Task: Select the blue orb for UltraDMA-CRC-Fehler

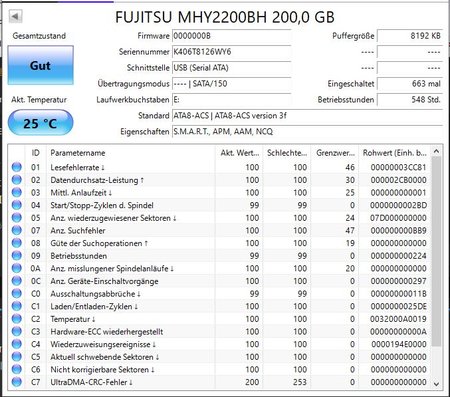Action: coord(17,382)
